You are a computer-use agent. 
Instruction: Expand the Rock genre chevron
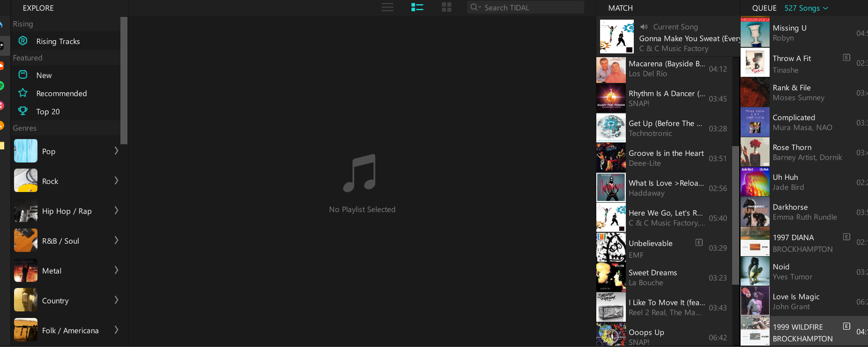coord(116,181)
